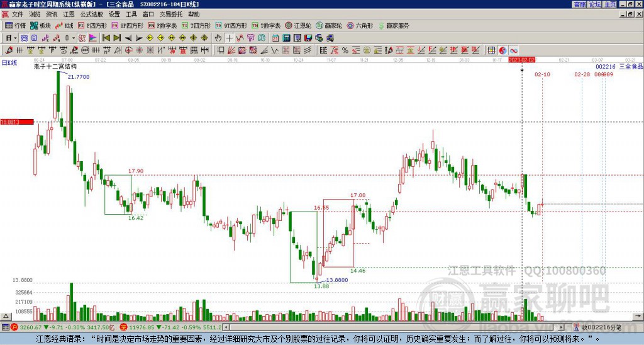Click the 论坛 forum link
Viewport: 644px width, 345px height.
tap(595, 4)
